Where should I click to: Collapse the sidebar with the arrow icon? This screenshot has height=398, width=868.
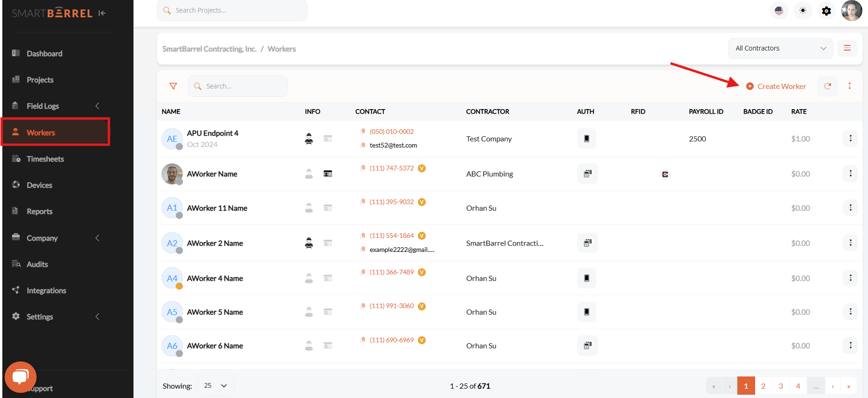pyautogui.click(x=102, y=13)
